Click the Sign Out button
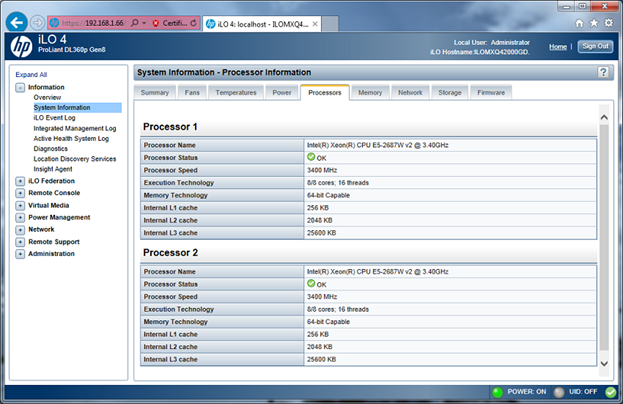 coord(595,46)
